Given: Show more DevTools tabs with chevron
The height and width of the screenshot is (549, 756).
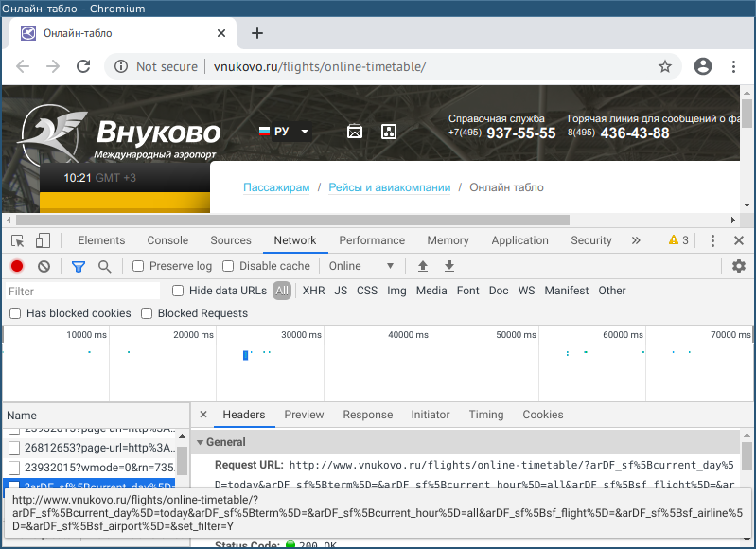Looking at the screenshot, I should click(x=636, y=240).
